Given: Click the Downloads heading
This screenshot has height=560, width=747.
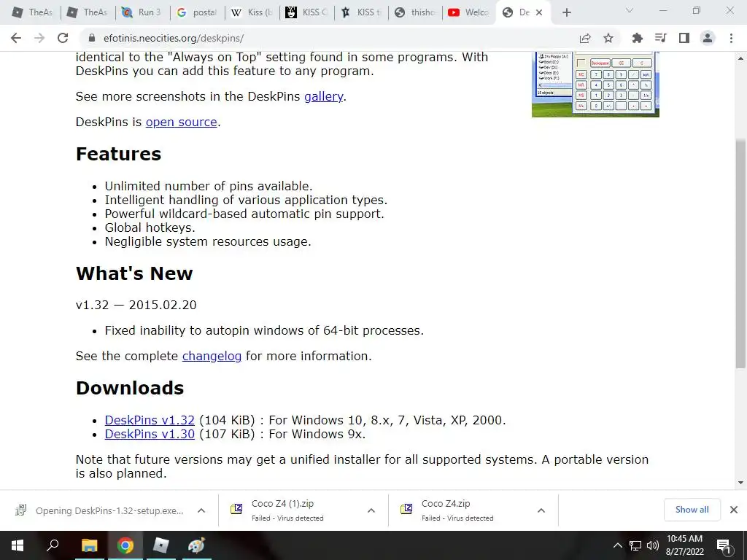Looking at the screenshot, I should coord(130,388).
